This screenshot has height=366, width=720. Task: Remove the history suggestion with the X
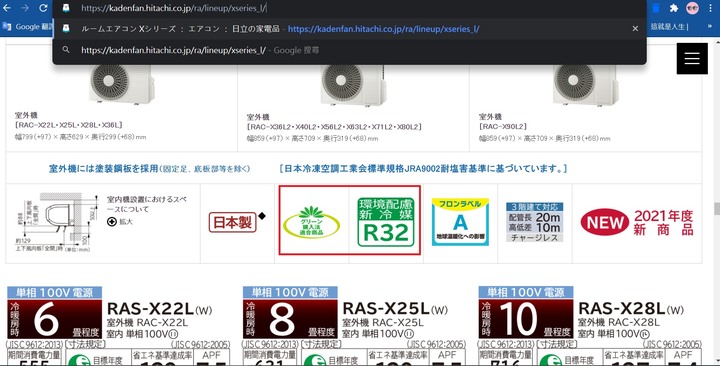(x=635, y=28)
